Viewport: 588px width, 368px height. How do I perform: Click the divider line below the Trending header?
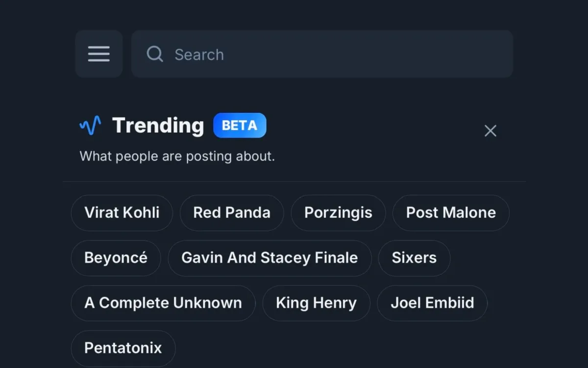pos(294,181)
